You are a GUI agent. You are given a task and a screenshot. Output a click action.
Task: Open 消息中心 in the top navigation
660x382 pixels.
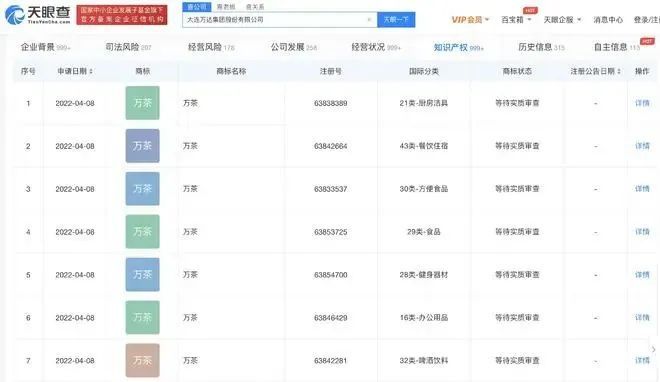point(608,20)
